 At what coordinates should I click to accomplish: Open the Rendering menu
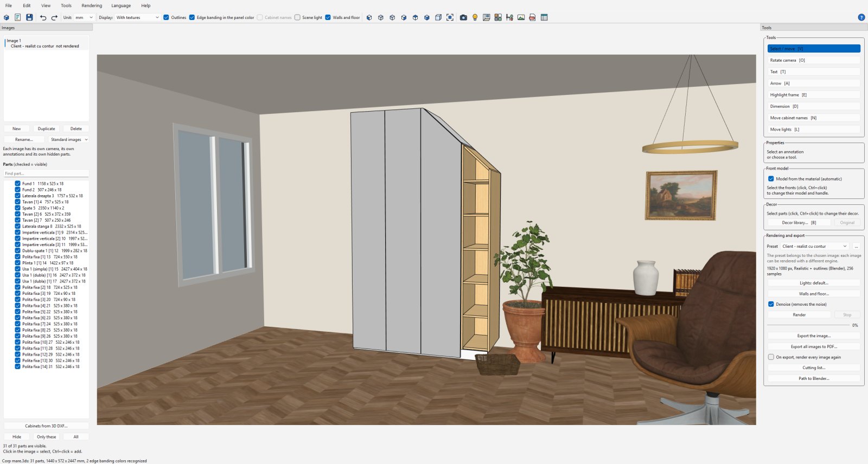click(92, 5)
